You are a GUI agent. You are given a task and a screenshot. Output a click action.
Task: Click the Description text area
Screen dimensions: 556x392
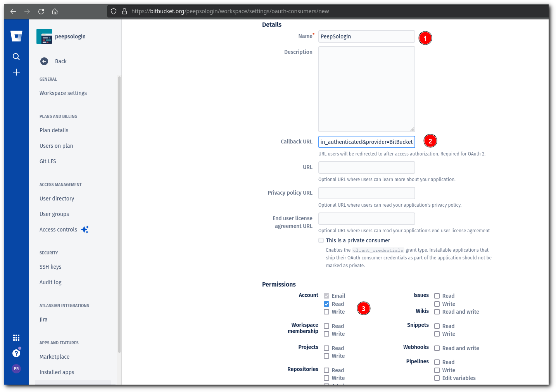pos(367,89)
